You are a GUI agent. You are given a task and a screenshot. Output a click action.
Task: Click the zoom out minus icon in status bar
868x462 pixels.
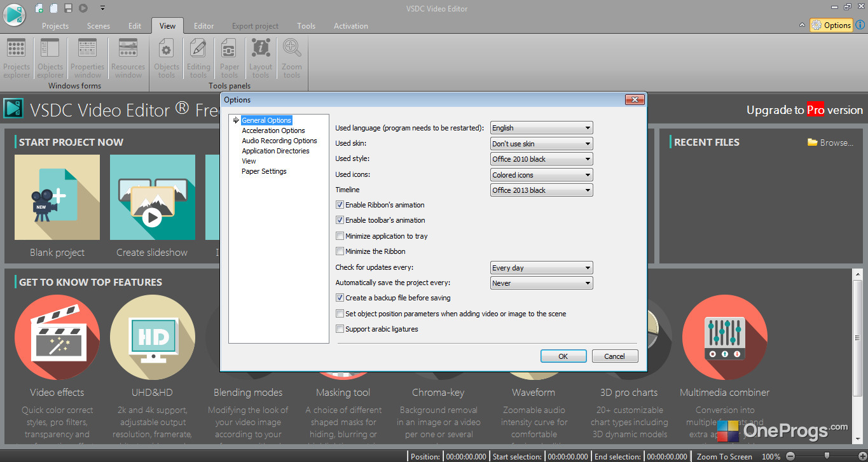(x=790, y=456)
